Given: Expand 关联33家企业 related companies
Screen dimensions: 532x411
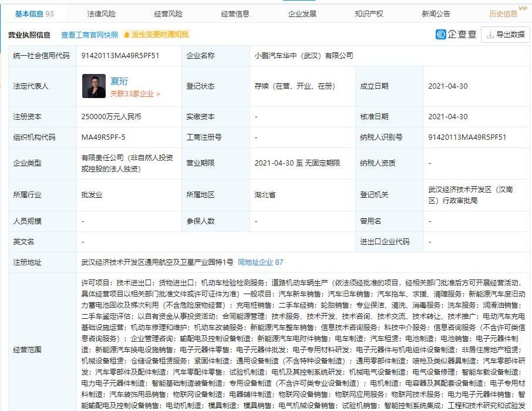Looking at the screenshot, I should pyautogui.click(x=134, y=94).
